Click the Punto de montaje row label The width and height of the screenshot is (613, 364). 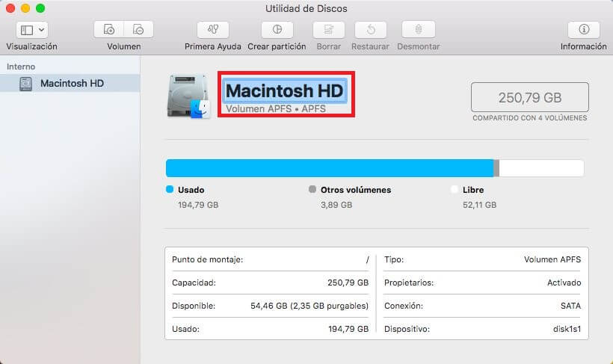208,259
